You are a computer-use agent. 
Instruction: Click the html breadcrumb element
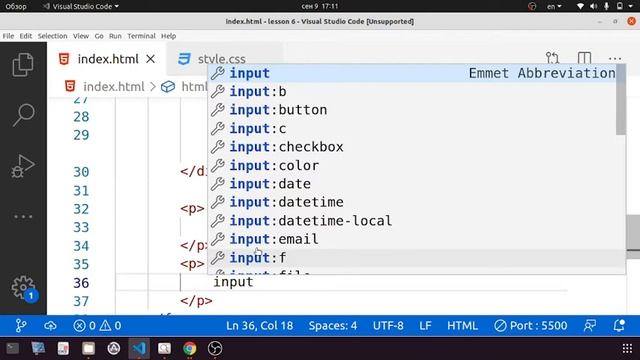(x=194, y=87)
